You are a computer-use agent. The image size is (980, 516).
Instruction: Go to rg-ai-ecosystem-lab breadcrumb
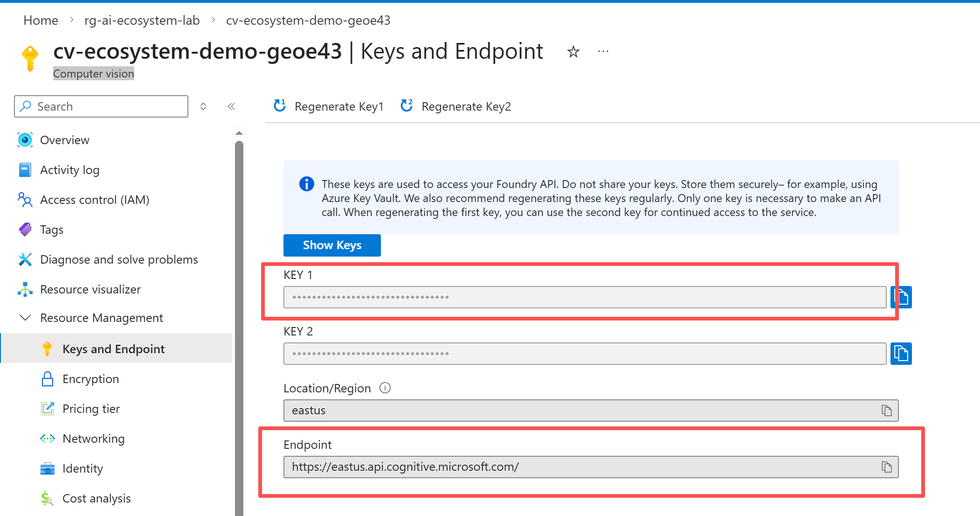tap(142, 21)
